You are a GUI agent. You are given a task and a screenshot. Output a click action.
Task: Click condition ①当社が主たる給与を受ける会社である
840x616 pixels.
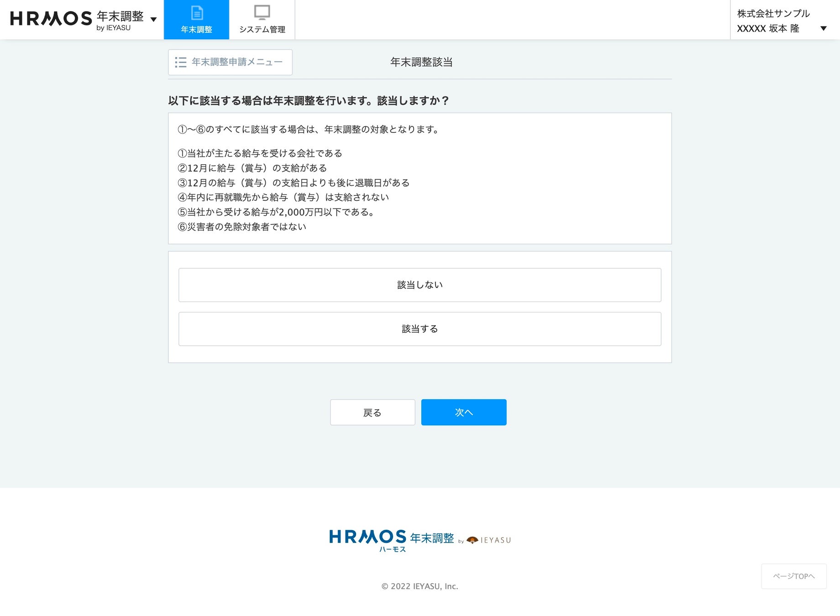coord(260,153)
